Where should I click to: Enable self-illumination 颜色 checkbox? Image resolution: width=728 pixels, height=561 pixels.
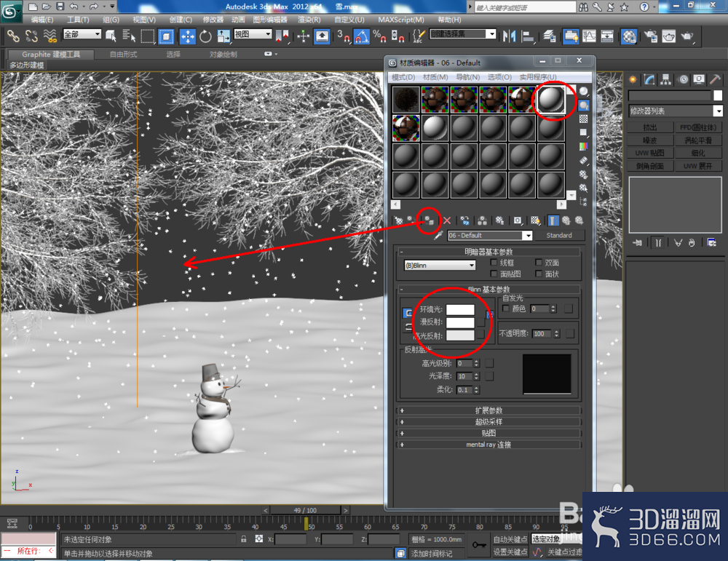coord(506,309)
